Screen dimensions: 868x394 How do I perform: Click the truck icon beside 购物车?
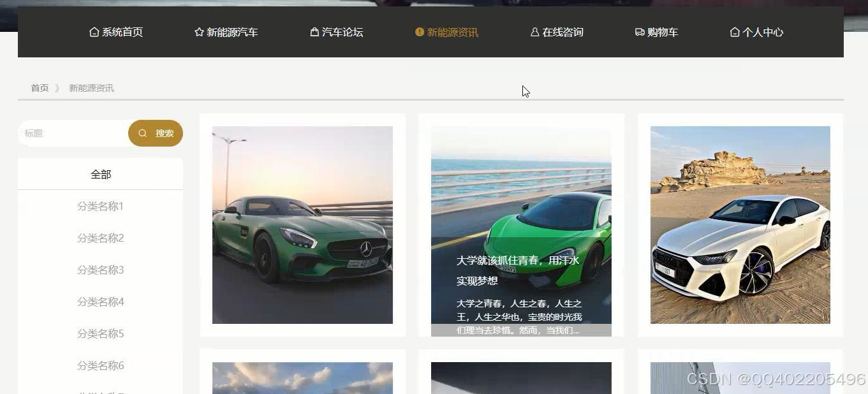click(640, 32)
